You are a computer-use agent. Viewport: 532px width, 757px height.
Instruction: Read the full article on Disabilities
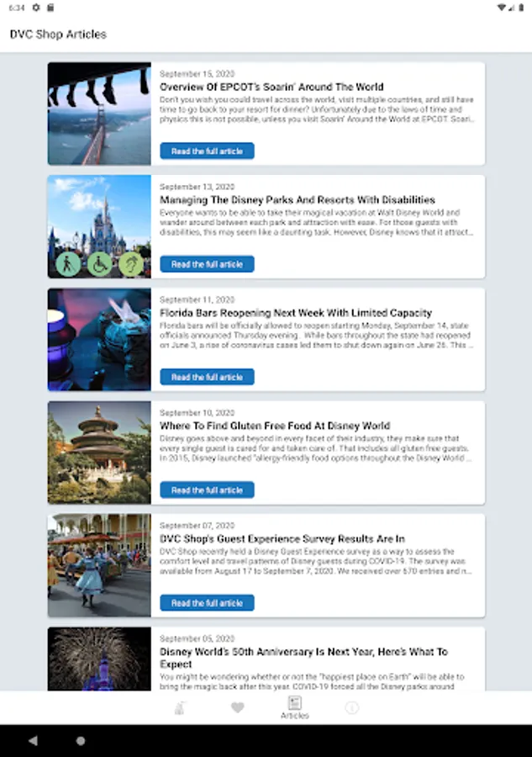point(207,263)
